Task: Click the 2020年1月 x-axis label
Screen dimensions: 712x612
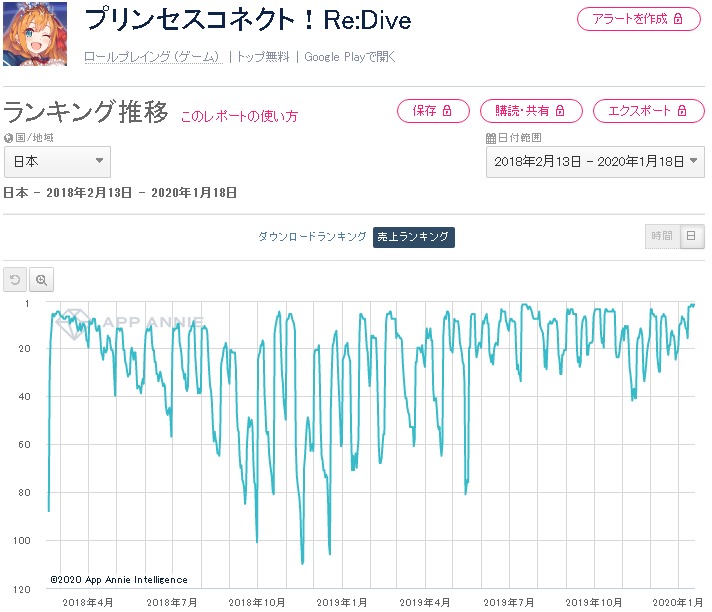Action: (x=677, y=602)
